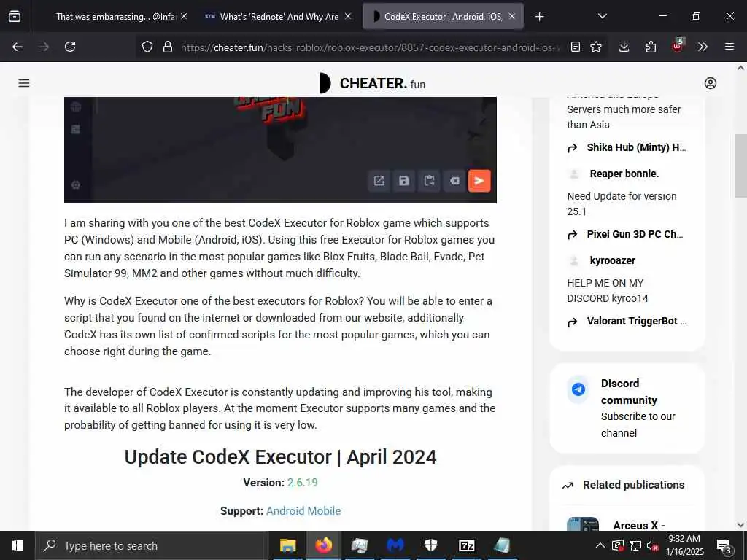
Task: Open 7-Zip from the taskbar
Action: [x=466, y=545]
